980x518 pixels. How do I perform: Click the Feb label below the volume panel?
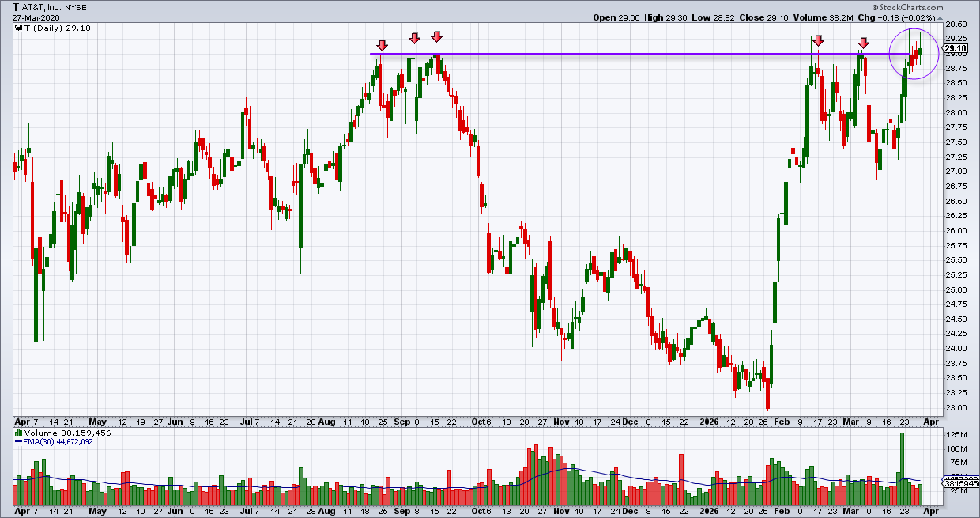pyautogui.click(x=781, y=512)
